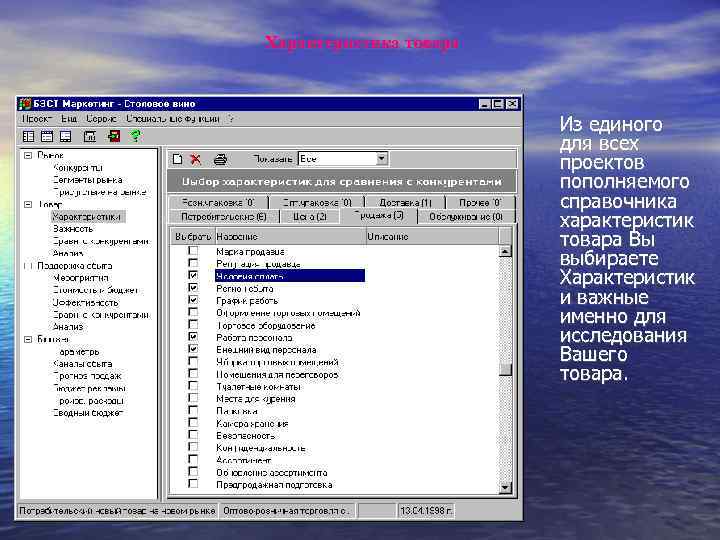Click the third main toolbar icon showing a monitor layout
720x540 pixels.
tap(66, 136)
